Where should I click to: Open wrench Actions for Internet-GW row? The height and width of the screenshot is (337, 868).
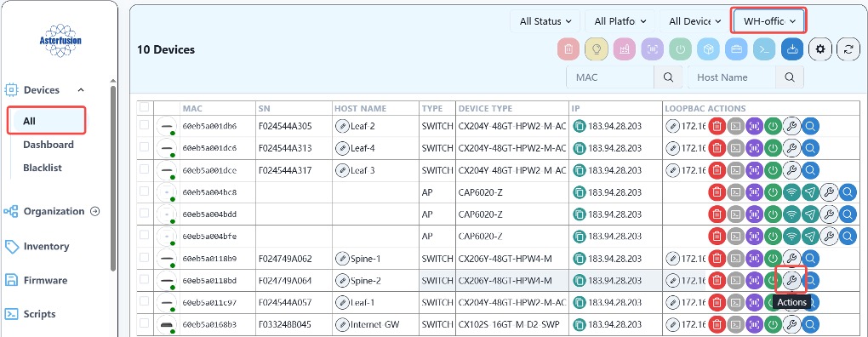(x=791, y=324)
